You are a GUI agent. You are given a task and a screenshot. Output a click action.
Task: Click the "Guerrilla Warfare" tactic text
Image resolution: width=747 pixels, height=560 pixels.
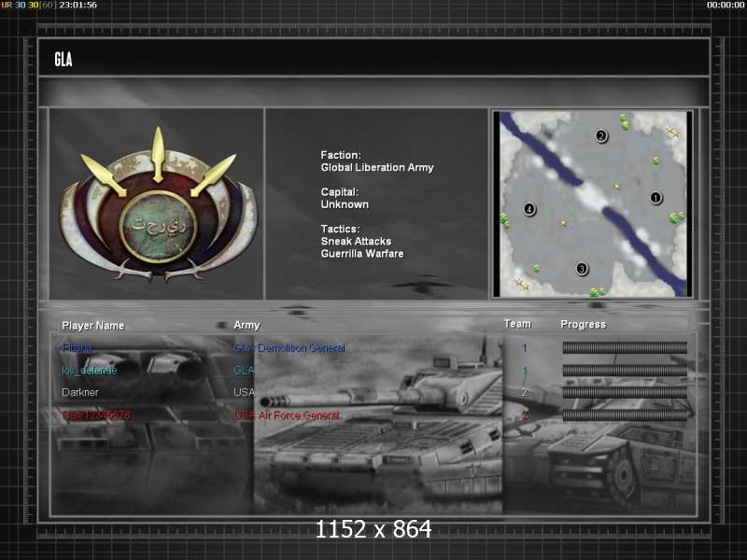tap(362, 254)
